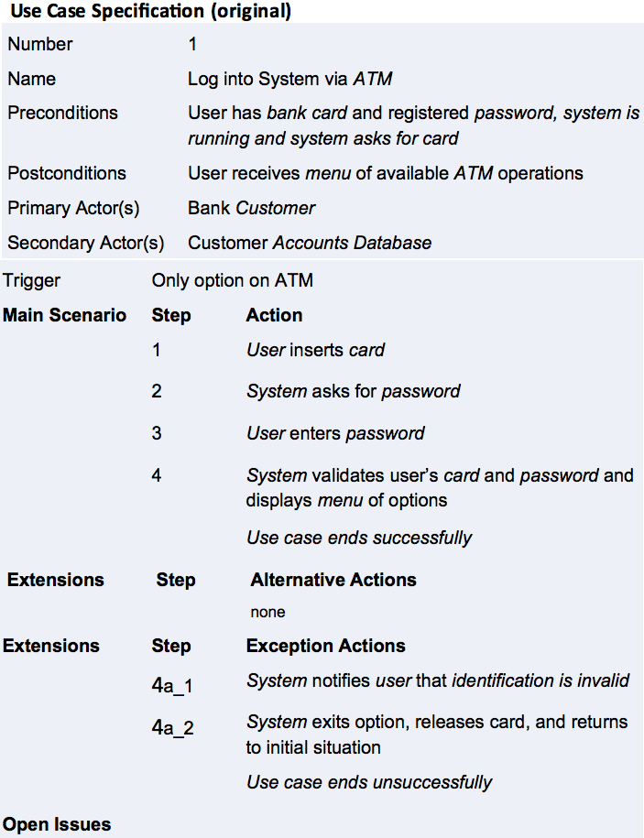This screenshot has width=644, height=838.
Task: Click the name "Log into System via ATM"
Action: click(289, 79)
